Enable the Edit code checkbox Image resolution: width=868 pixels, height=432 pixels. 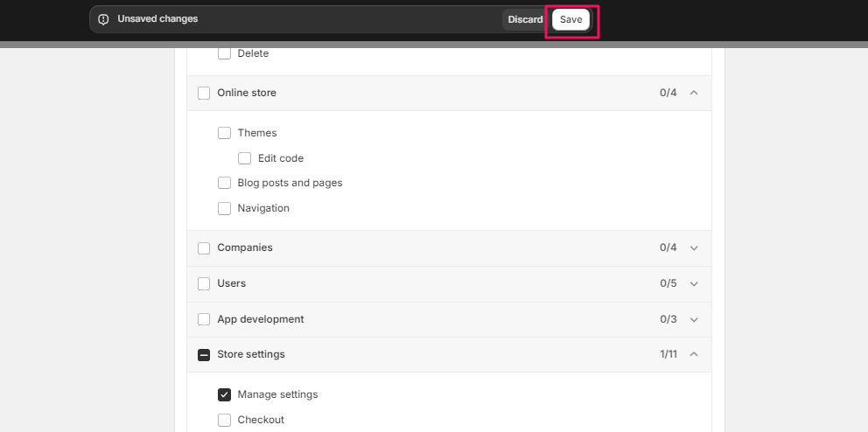click(245, 158)
